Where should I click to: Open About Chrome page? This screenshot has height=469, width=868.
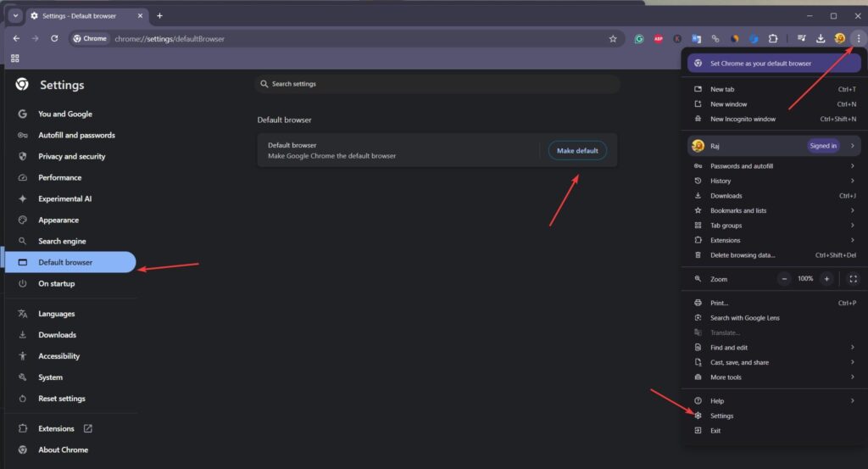click(63, 449)
